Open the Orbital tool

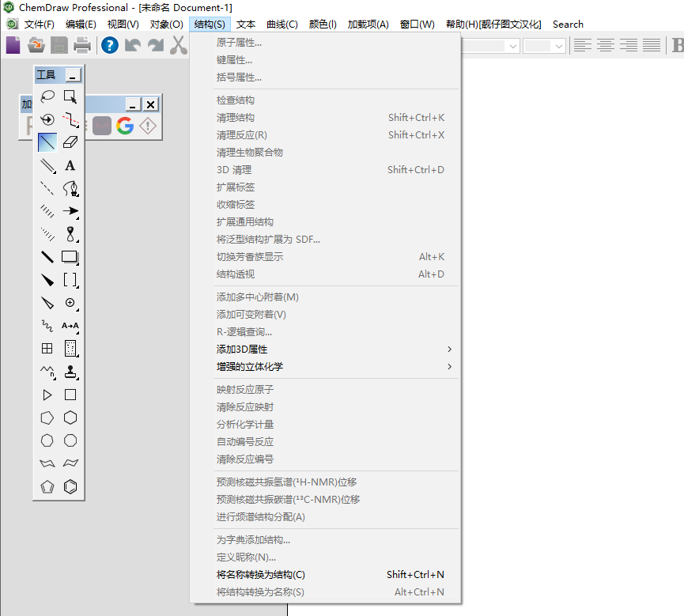(70, 234)
